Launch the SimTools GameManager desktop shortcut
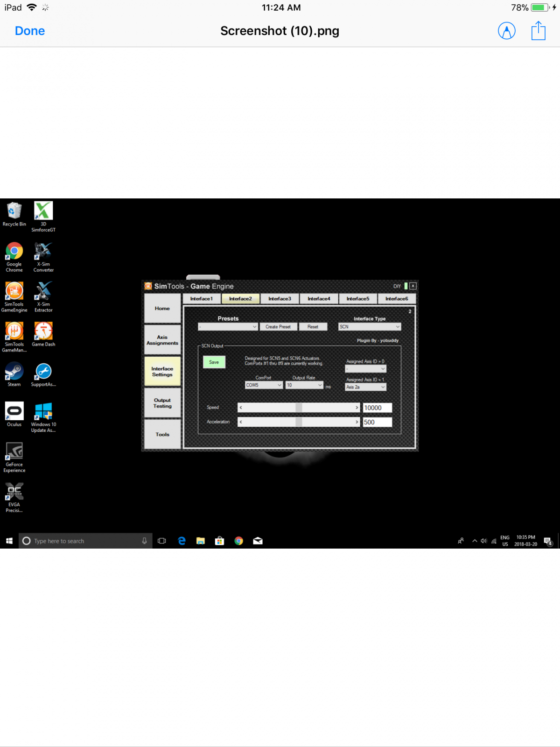This screenshot has height=747, width=560. (14, 337)
